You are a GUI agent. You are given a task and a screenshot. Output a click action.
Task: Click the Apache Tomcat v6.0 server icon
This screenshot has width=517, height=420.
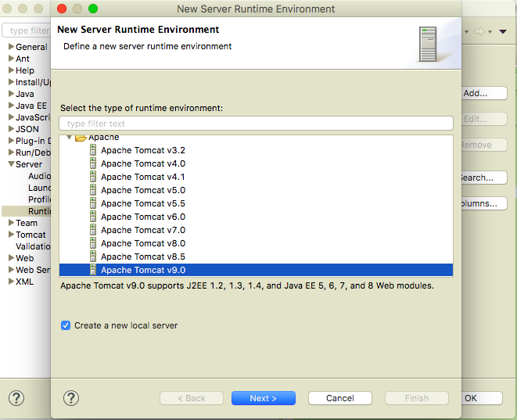point(93,217)
